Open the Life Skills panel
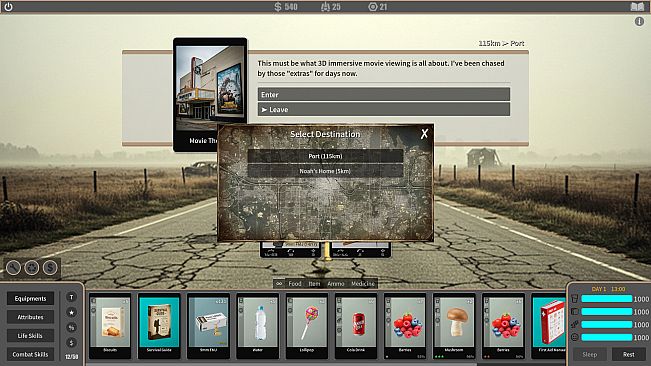This screenshot has width=651, height=366. 30,335
